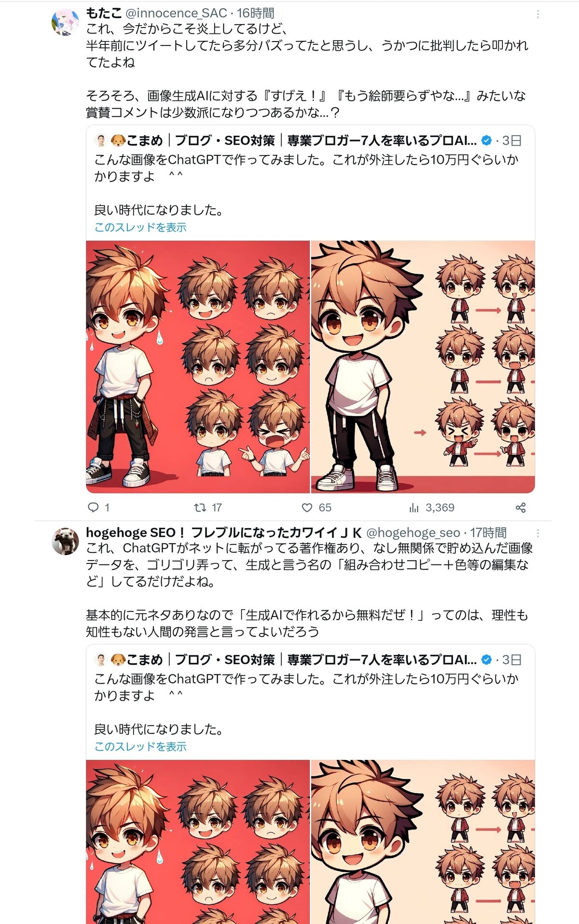Retweet the もたこ post
579x924 pixels.
200,507
